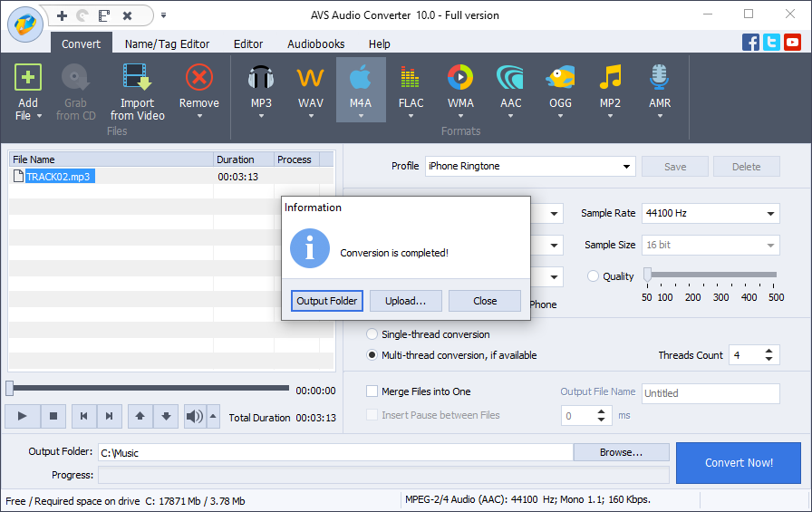Play the selected track
The image size is (812, 512).
[23, 416]
